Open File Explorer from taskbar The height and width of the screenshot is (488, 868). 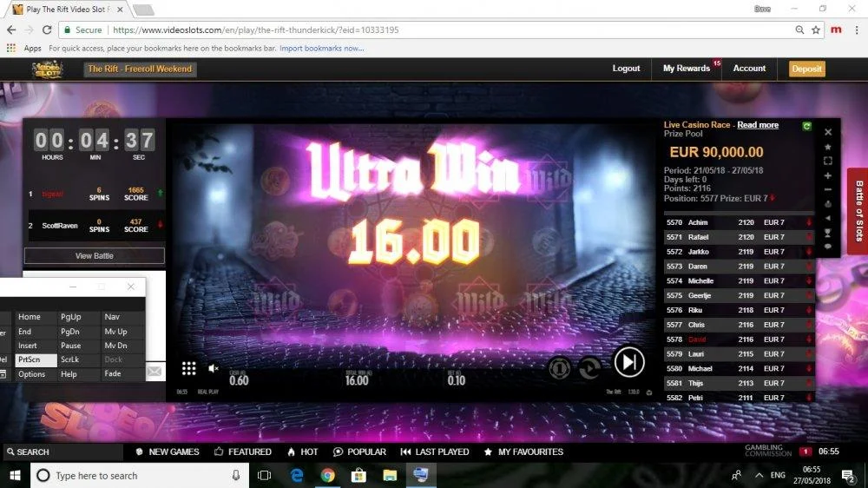(390, 475)
